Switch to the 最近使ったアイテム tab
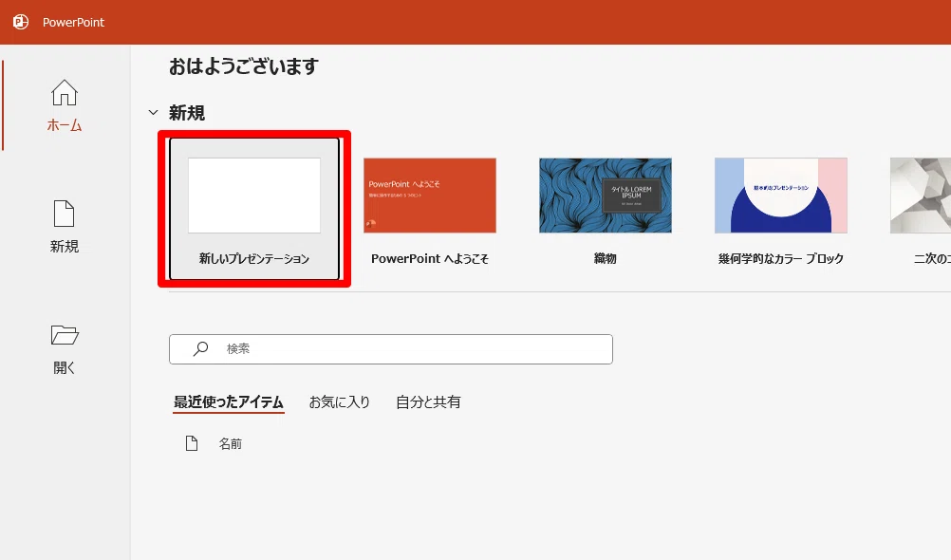Image resolution: width=951 pixels, height=560 pixels. tap(229, 402)
